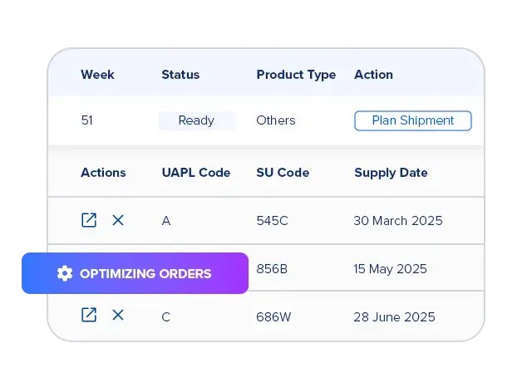Open the order with UAPL Code A
The image size is (532, 392).
point(89,220)
